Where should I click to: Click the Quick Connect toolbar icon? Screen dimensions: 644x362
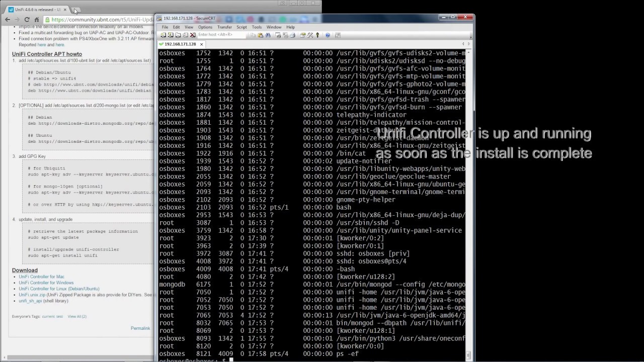click(171, 35)
